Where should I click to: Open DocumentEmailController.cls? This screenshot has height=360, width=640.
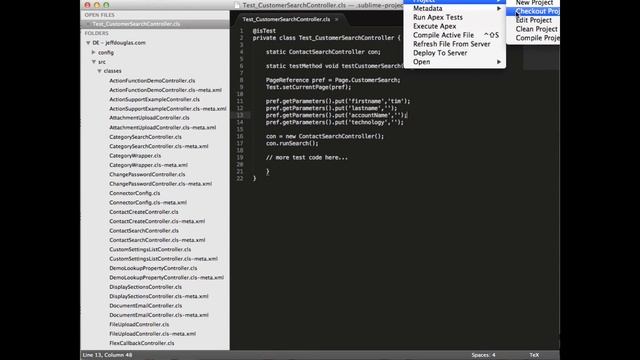(x=146, y=306)
